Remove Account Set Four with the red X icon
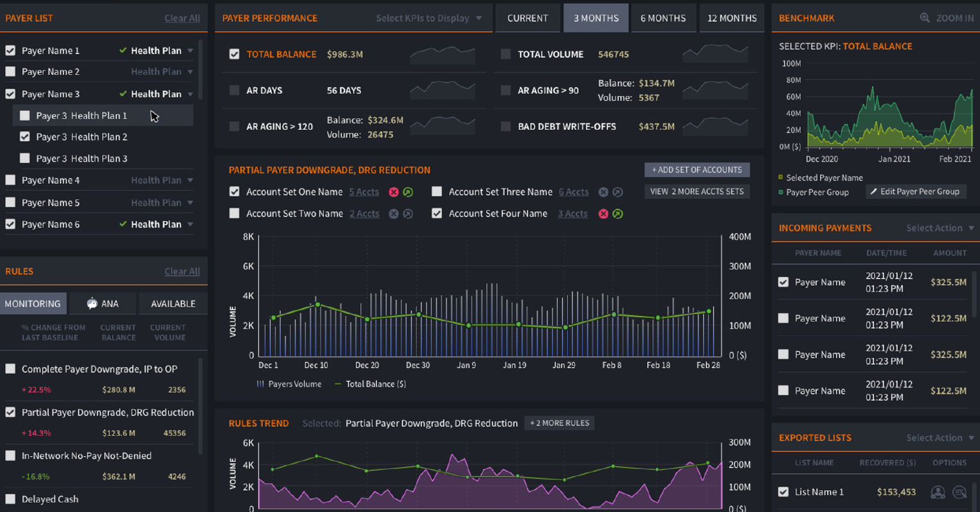 point(603,213)
